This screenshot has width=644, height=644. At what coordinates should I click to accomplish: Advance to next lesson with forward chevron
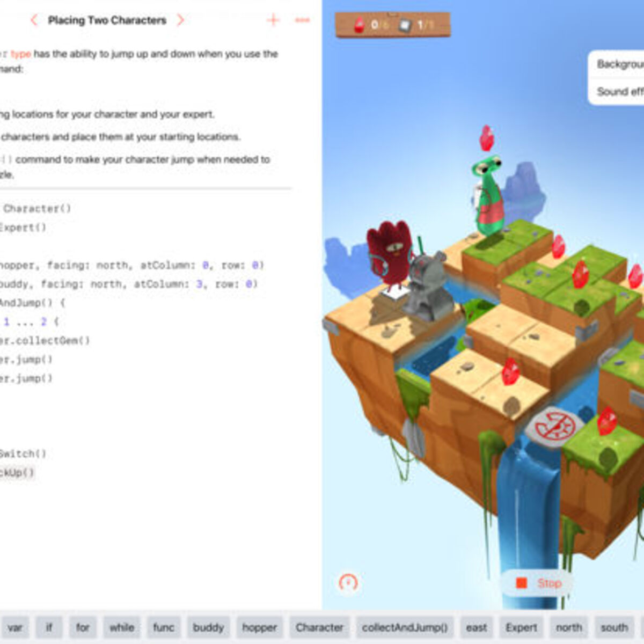click(x=181, y=20)
